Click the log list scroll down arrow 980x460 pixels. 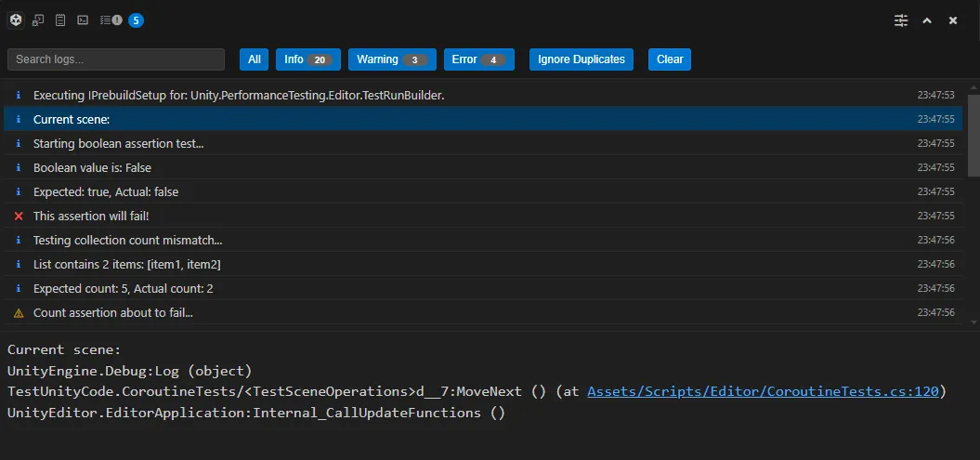(973, 322)
